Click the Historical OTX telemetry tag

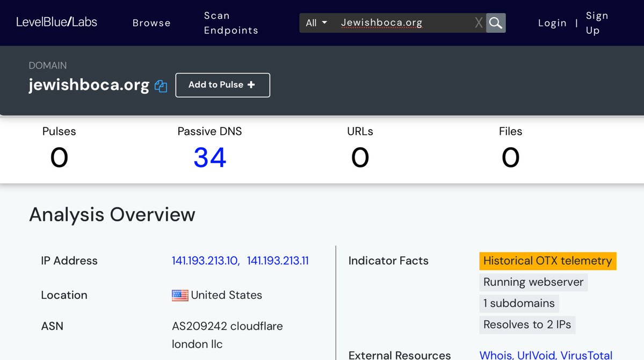(547, 261)
